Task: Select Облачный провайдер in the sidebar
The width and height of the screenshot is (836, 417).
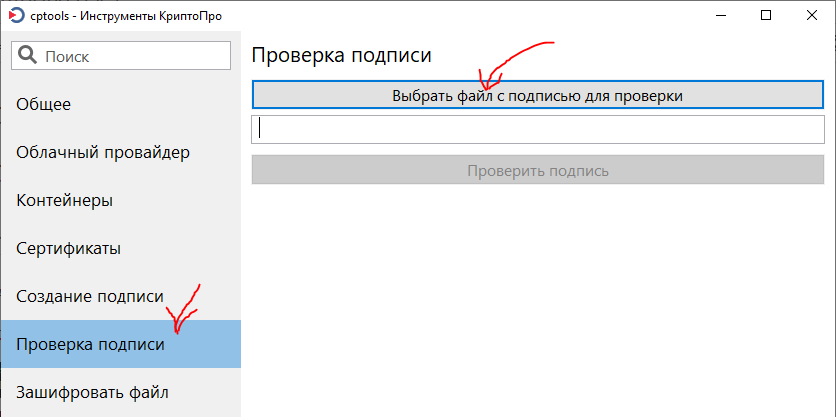Action: (x=103, y=152)
